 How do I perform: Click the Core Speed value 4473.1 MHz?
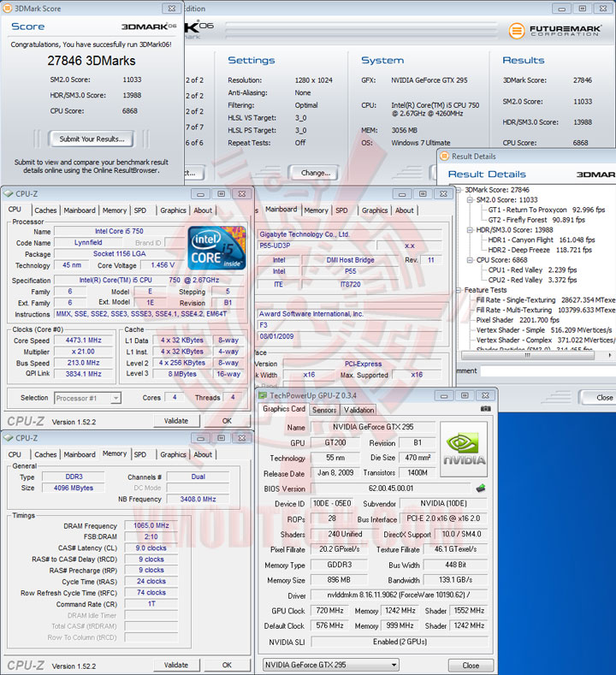tap(84, 340)
